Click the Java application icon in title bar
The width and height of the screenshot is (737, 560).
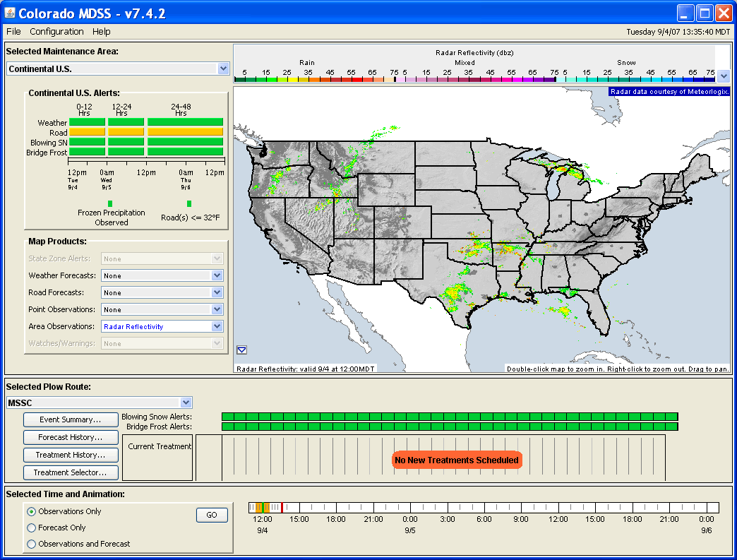(x=10, y=13)
